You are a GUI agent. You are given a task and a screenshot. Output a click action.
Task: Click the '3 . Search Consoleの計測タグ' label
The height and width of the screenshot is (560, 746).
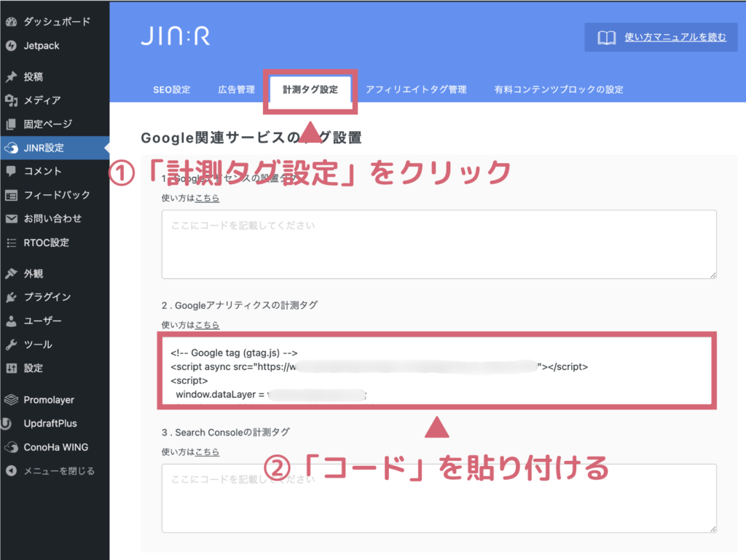click(x=226, y=433)
